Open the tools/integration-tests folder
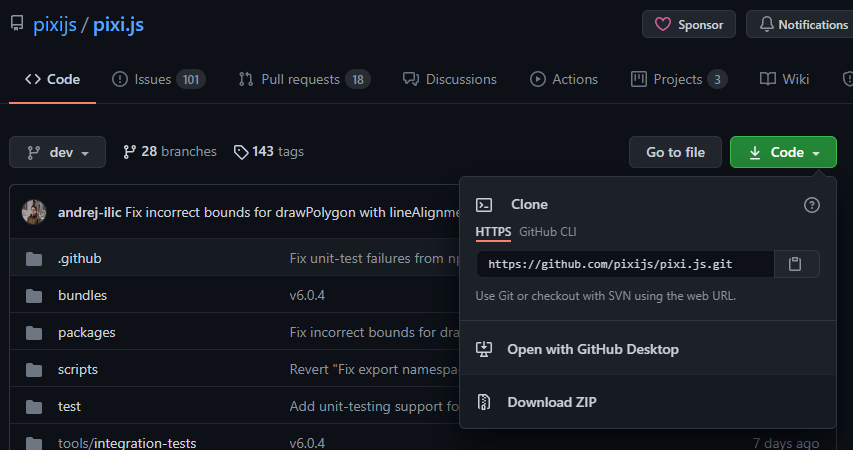The image size is (853, 450). coord(127,443)
